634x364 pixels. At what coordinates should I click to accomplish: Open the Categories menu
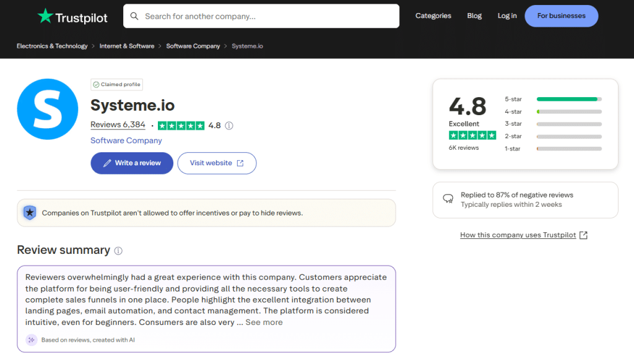click(x=433, y=16)
